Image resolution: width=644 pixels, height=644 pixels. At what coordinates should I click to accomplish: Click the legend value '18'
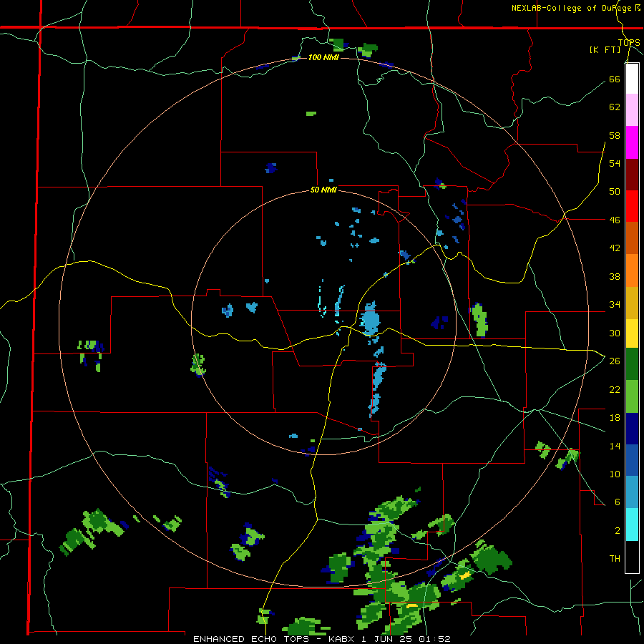point(615,418)
